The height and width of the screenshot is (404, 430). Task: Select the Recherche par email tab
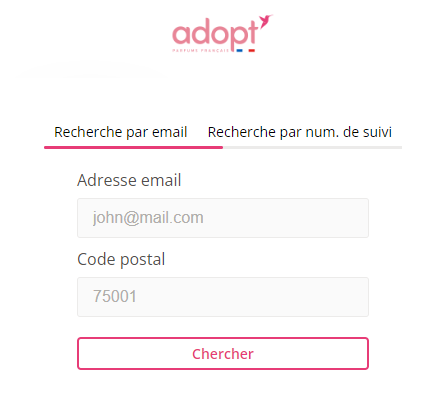click(121, 132)
